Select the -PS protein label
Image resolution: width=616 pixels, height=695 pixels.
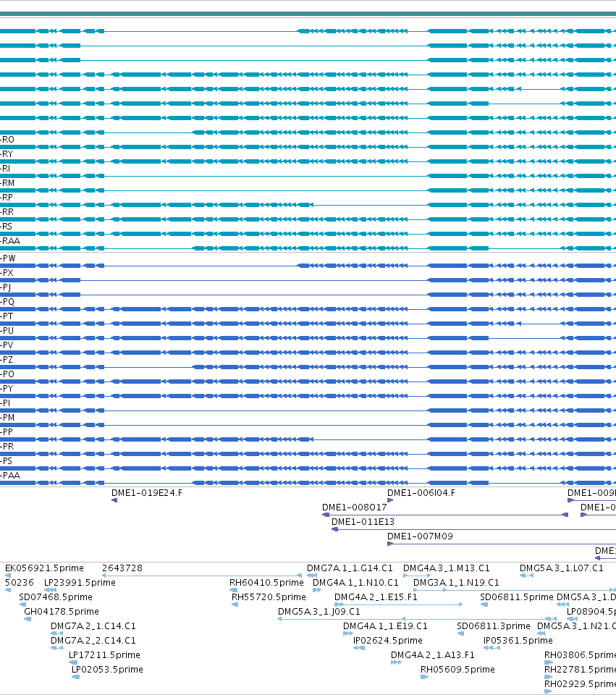pos(7,461)
